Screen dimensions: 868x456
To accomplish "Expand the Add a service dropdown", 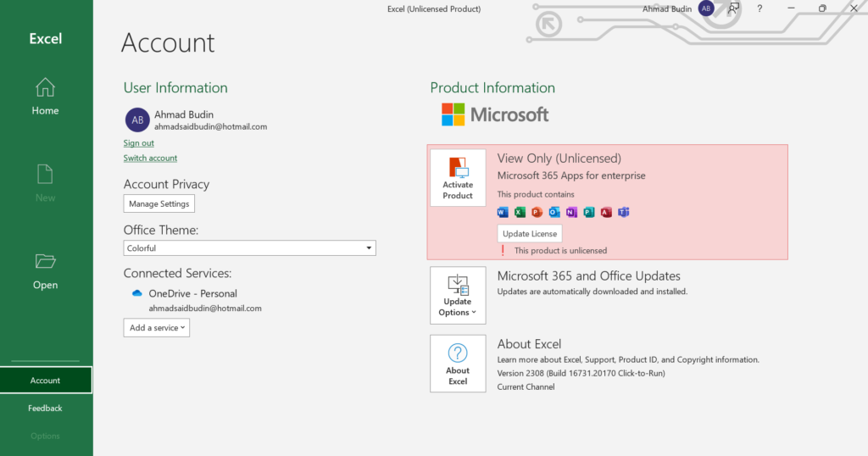I will [x=157, y=328].
